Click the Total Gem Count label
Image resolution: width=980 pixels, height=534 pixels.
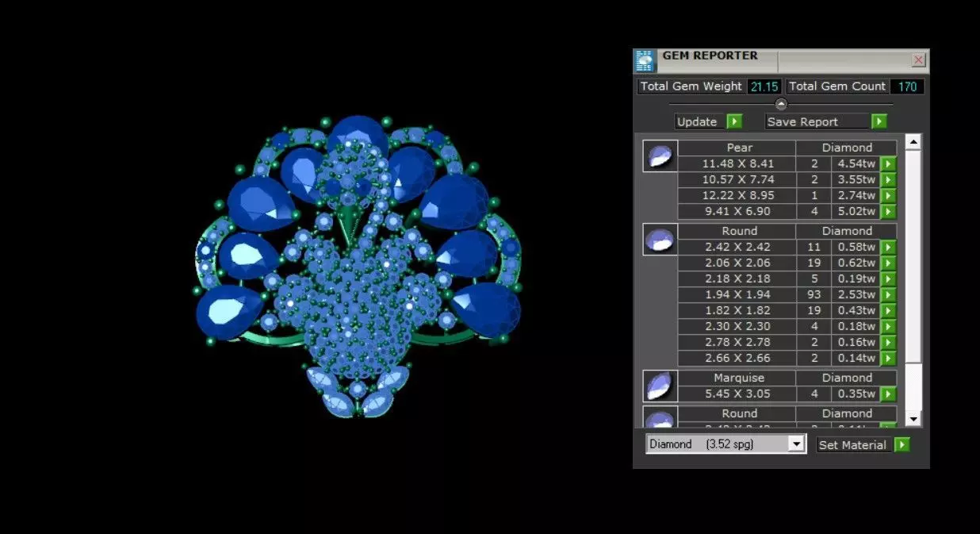click(x=837, y=86)
